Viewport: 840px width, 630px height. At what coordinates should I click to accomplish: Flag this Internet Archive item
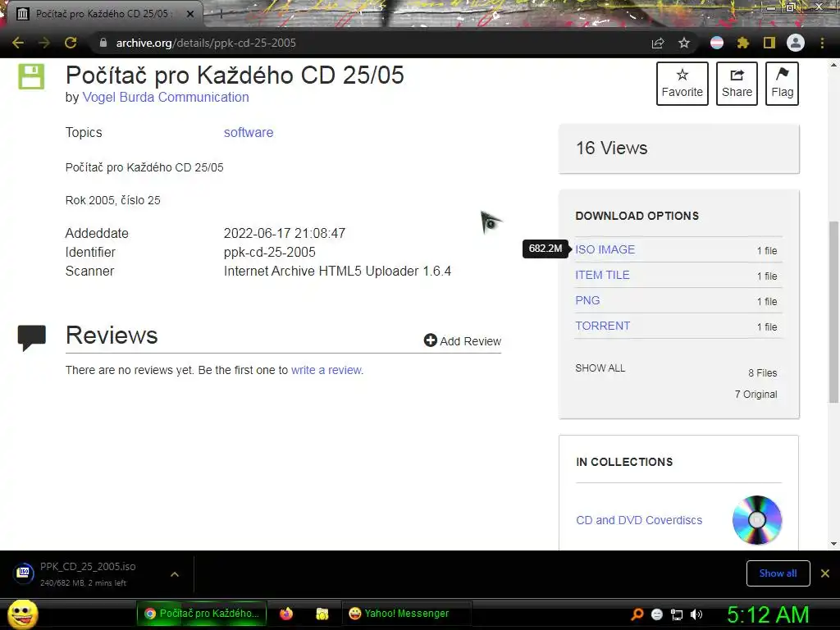tap(782, 84)
